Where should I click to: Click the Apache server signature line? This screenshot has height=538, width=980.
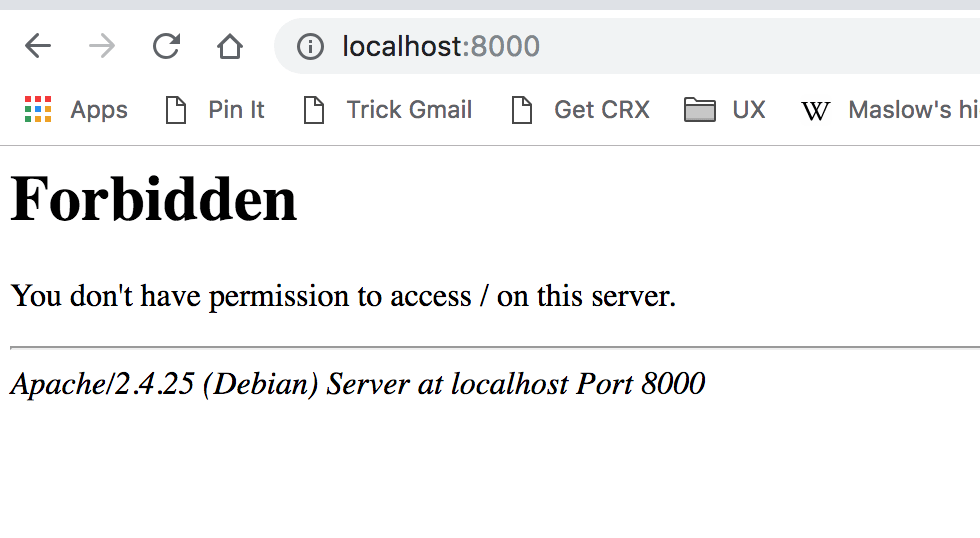pyautogui.click(x=358, y=384)
